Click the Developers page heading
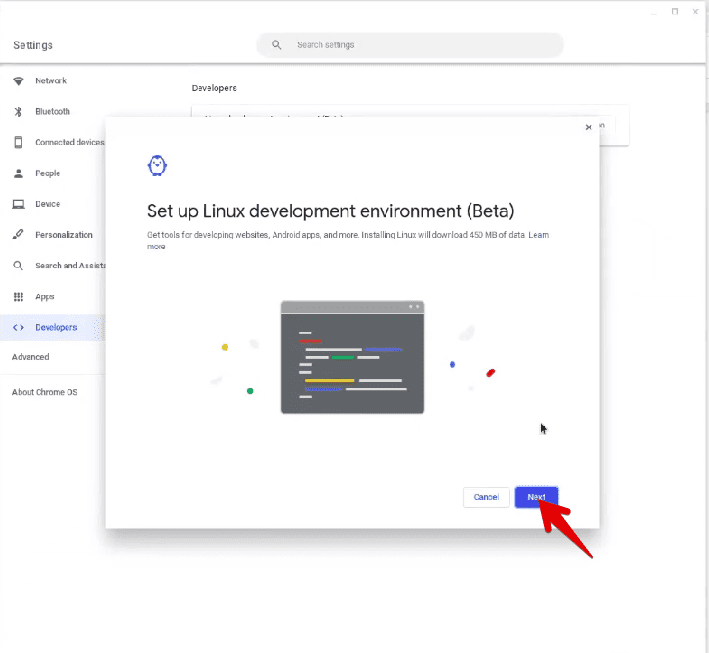The width and height of the screenshot is (709, 653). click(214, 88)
